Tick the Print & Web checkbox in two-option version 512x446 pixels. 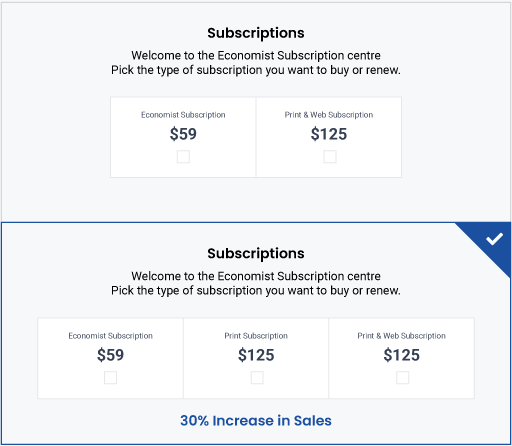pyautogui.click(x=330, y=156)
